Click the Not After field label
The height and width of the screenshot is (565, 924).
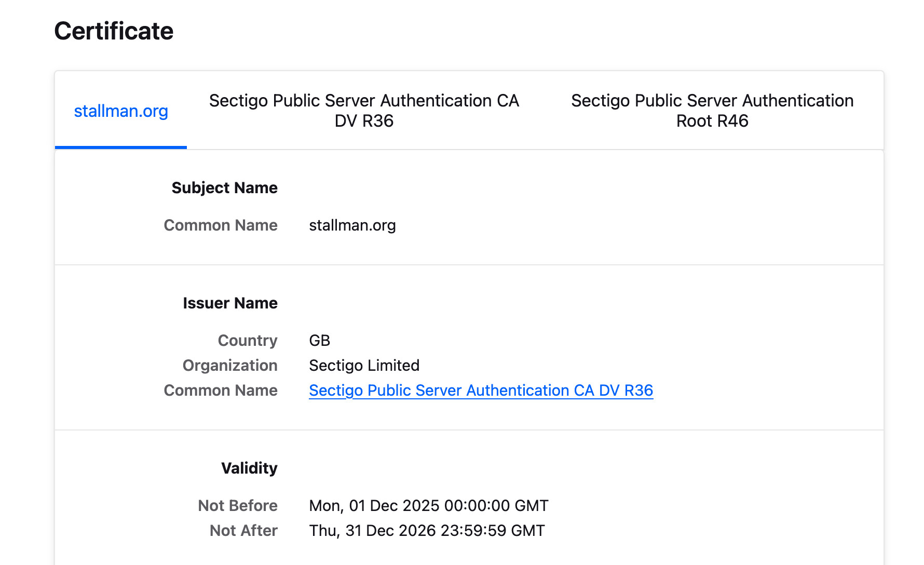[x=243, y=530]
